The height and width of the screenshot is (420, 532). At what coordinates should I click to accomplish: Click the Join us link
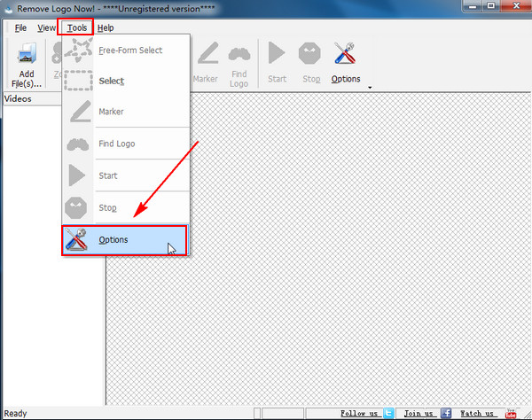419,413
